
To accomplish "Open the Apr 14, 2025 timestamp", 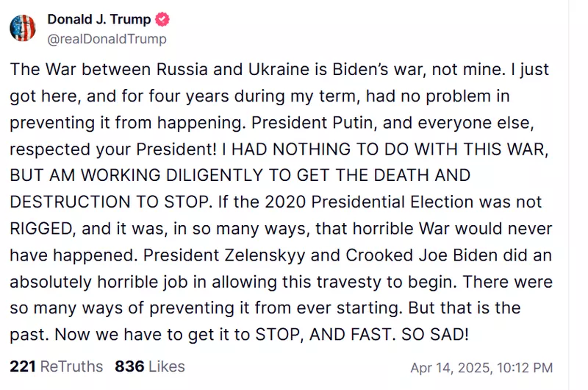I will click(450, 367).
